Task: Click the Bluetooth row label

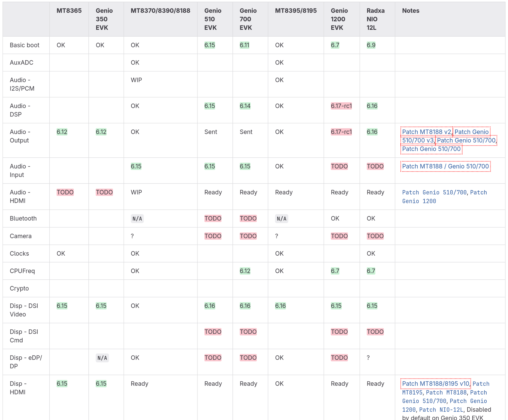Action: click(23, 218)
